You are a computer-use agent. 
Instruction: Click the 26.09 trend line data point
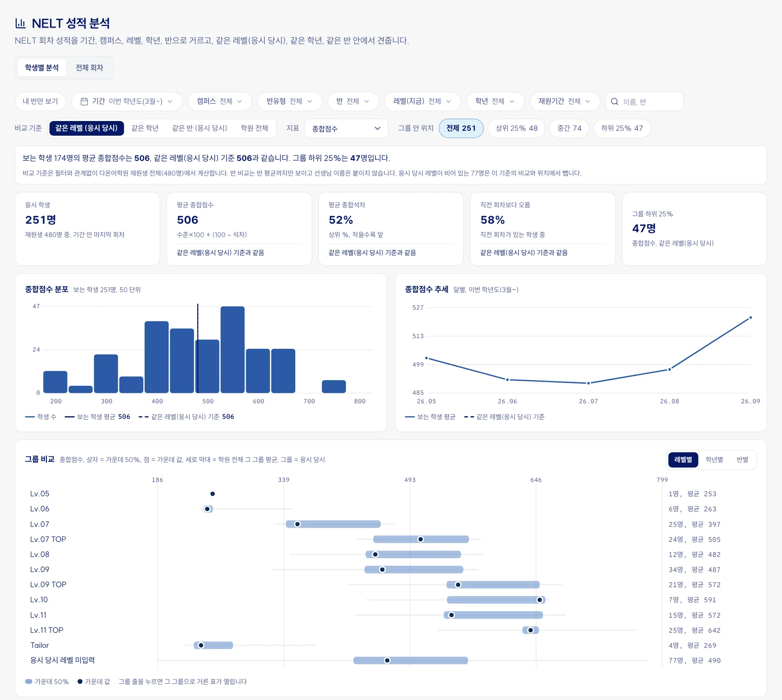[751, 318]
